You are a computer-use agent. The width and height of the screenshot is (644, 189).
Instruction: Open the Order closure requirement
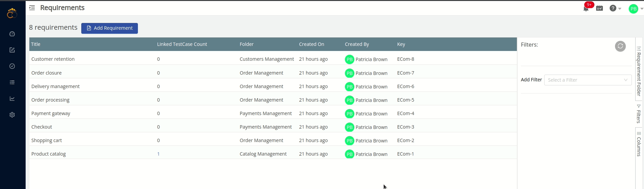coord(47,73)
